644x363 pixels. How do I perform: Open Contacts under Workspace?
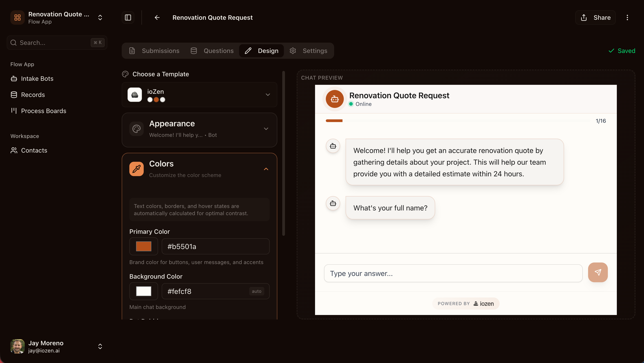click(34, 150)
